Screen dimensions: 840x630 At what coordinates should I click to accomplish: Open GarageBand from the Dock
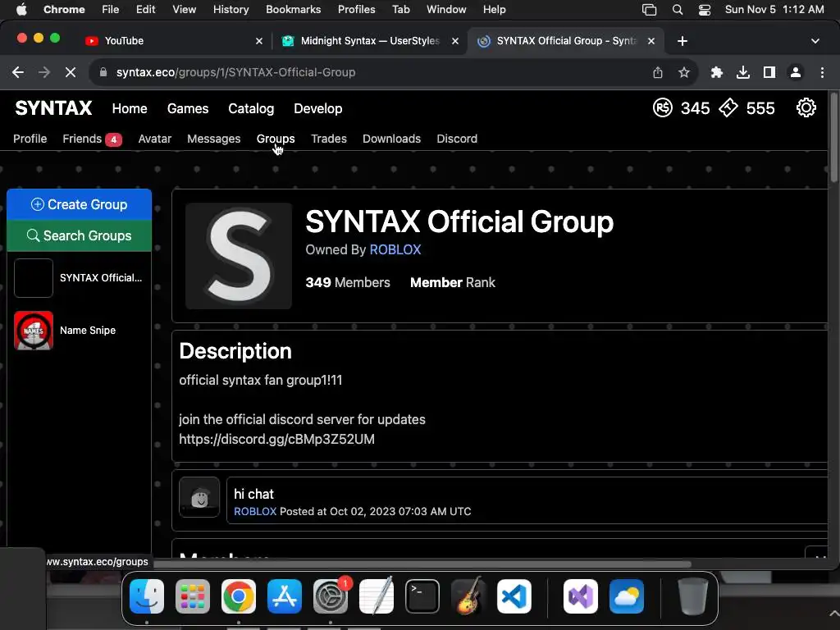point(468,596)
